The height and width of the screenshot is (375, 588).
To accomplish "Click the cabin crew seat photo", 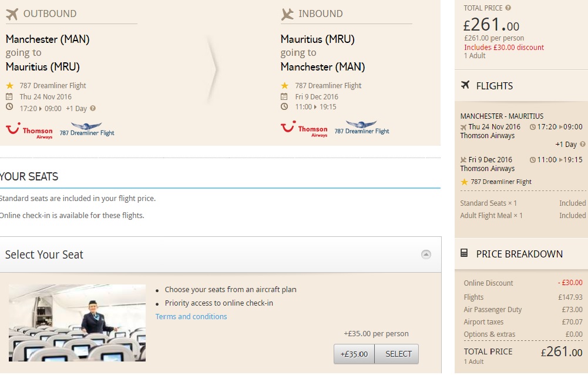I will [x=77, y=323].
